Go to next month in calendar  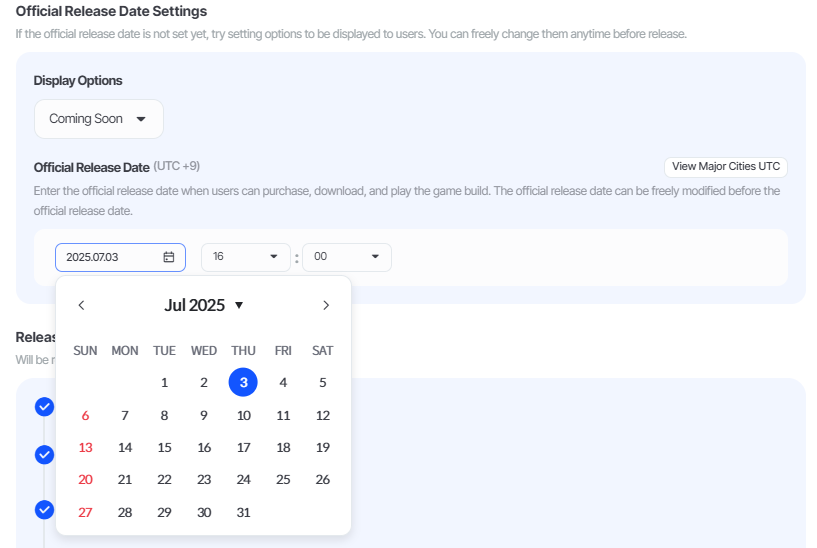326,305
